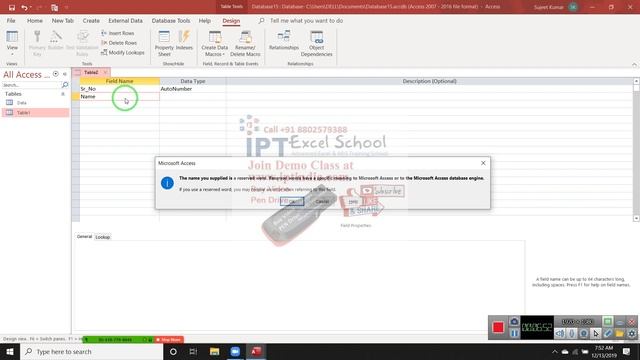
Task: Collapse navigation pane with shutter button
Action: [x=64, y=74]
